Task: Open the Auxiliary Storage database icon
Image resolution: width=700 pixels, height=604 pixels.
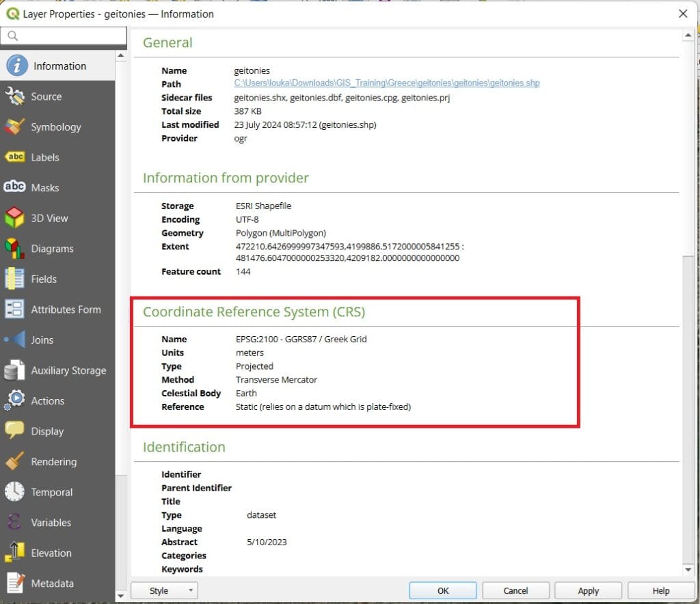Action: (14, 370)
